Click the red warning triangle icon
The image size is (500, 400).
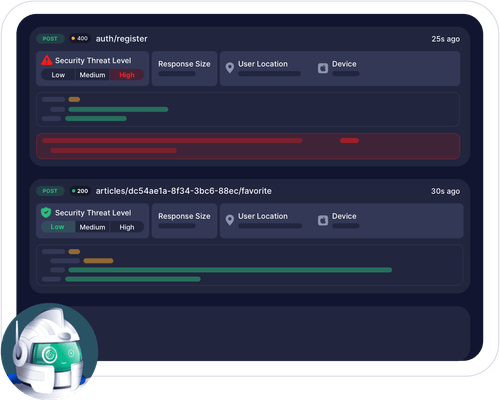pyautogui.click(x=47, y=60)
